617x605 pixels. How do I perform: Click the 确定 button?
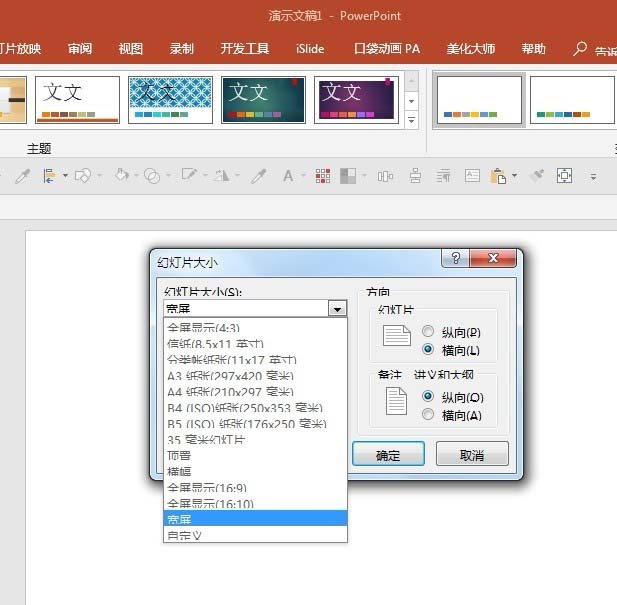388,454
